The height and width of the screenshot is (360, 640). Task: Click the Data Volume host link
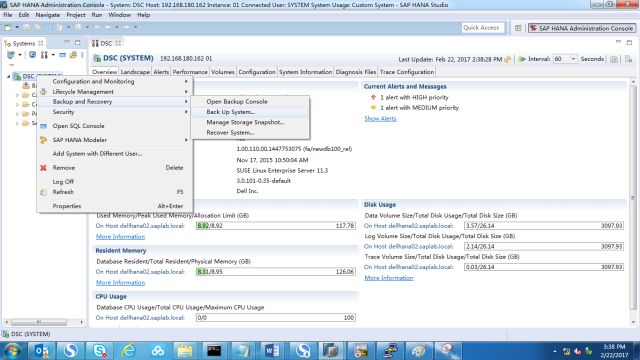(x=408, y=226)
